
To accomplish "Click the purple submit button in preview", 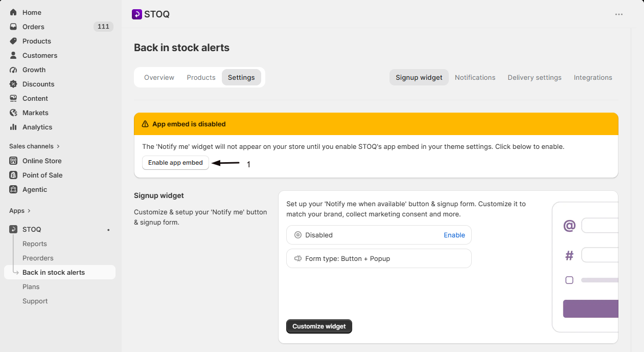I will [x=591, y=309].
